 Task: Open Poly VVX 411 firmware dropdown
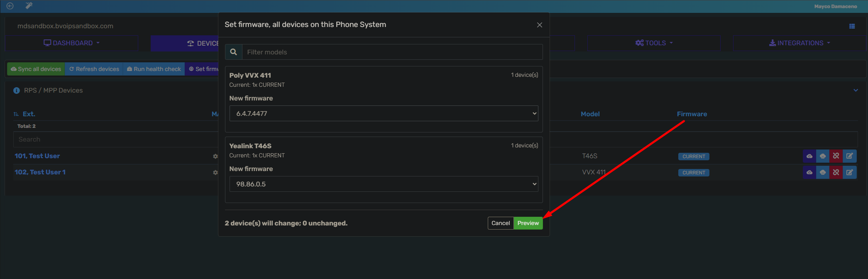point(384,113)
